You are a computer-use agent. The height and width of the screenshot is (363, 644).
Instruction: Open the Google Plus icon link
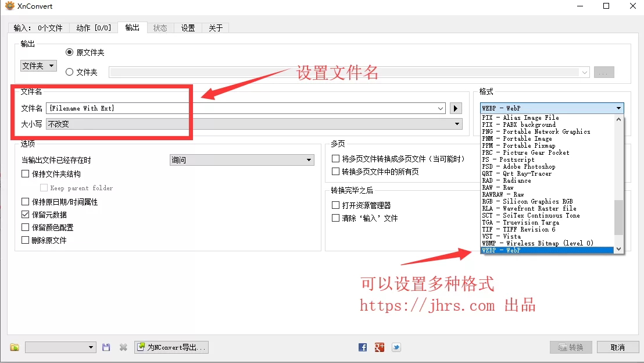pos(380,347)
